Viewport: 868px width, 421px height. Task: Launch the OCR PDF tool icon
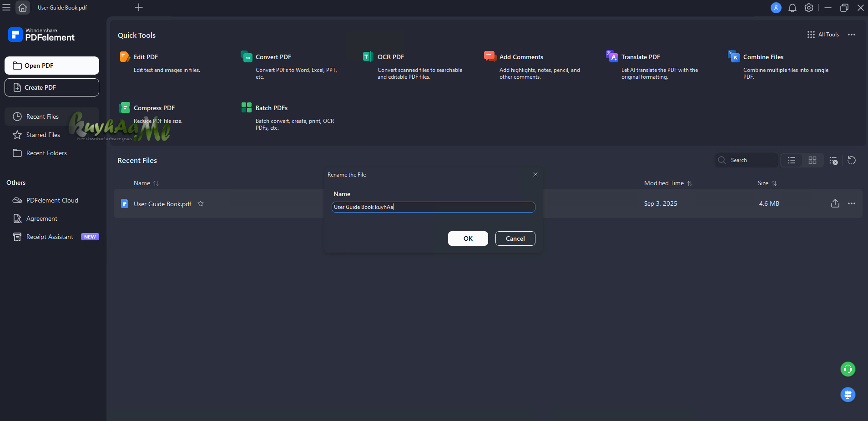pos(368,56)
